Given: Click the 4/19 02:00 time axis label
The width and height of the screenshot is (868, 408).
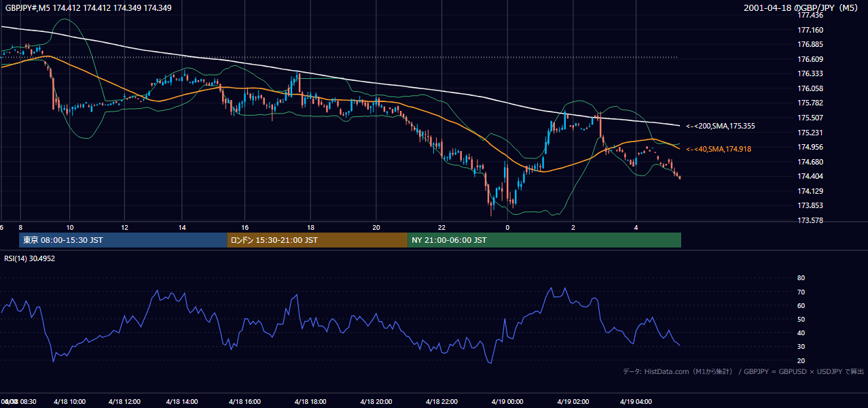Looking at the screenshot, I should point(573,402).
